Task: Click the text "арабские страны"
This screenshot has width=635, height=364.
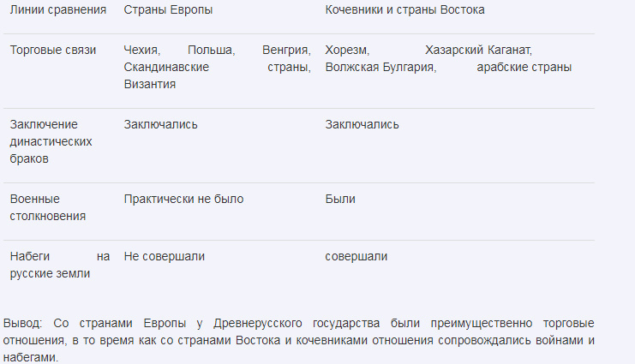Action: [524, 67]
